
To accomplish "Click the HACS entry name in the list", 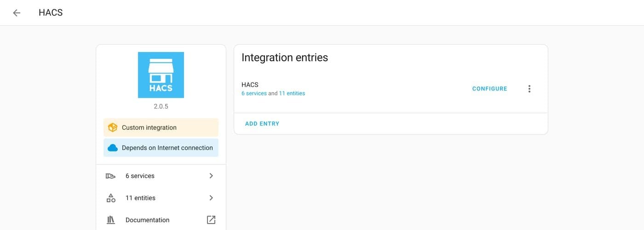I will click(x=250, y=85).
